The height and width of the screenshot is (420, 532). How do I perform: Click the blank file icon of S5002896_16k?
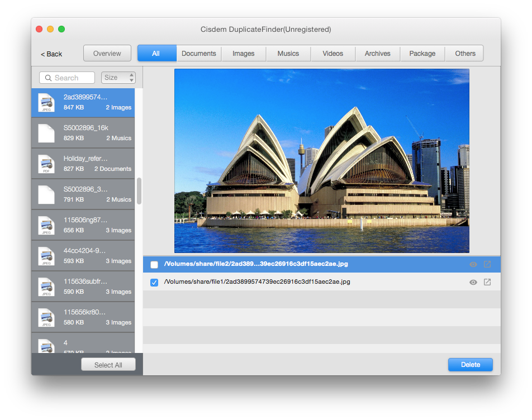46,133
